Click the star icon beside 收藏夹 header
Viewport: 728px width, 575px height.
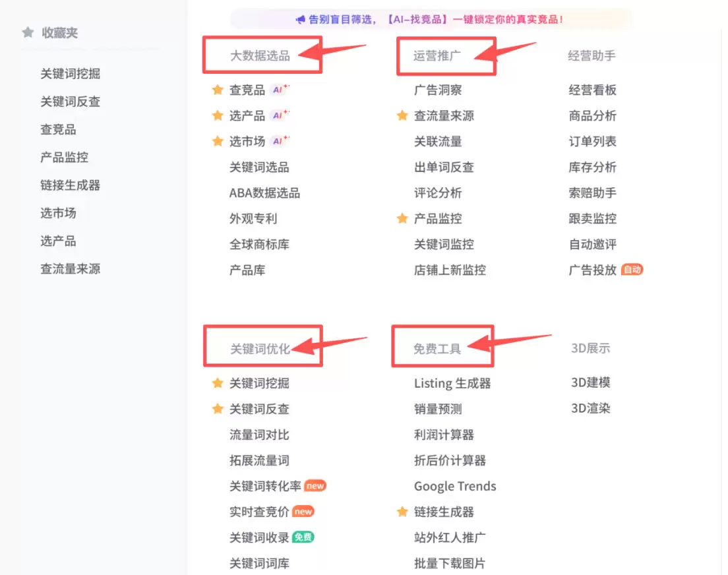click(x=27, y=32)
